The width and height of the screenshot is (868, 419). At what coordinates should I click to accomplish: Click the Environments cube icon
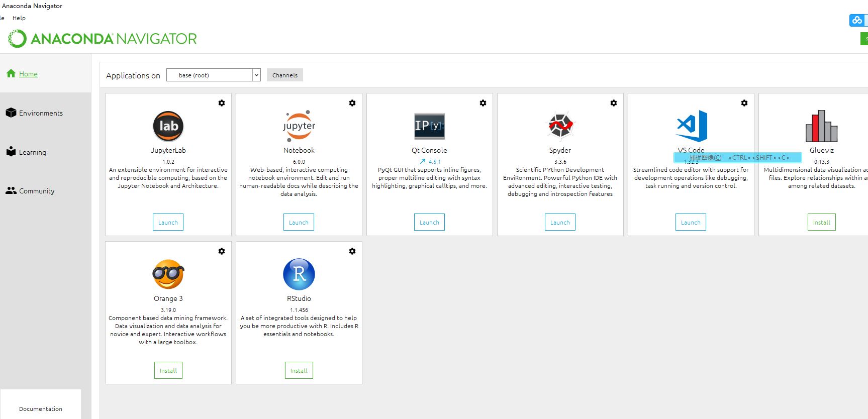pyautogui.click(x=11, y=113)
